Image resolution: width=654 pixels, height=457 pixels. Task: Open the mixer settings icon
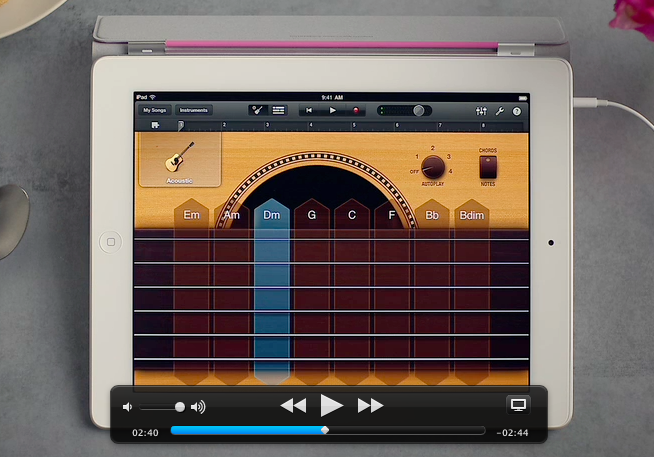[x=482, y=110]
